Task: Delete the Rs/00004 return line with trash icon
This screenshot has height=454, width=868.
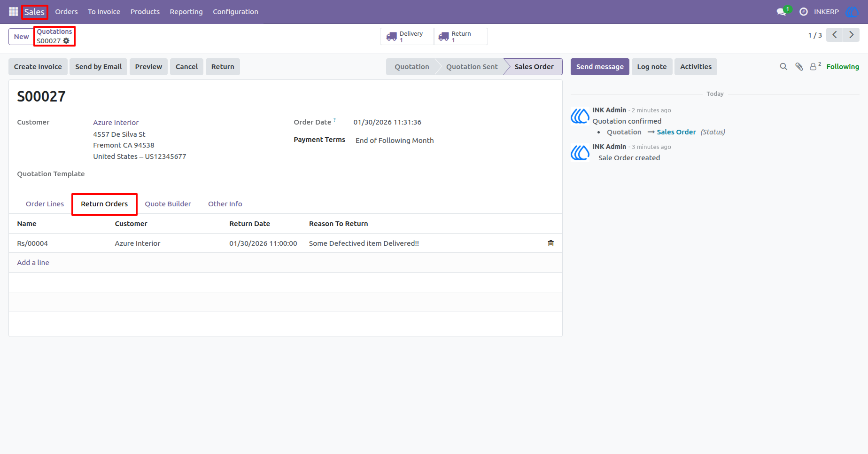Action: (551, 243)
